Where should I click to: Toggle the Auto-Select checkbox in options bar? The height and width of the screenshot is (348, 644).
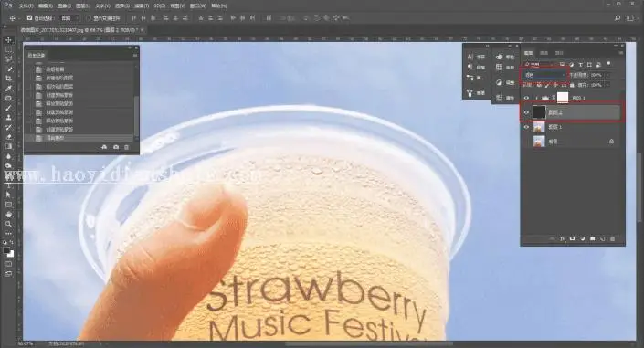click(x=29, y=18)
